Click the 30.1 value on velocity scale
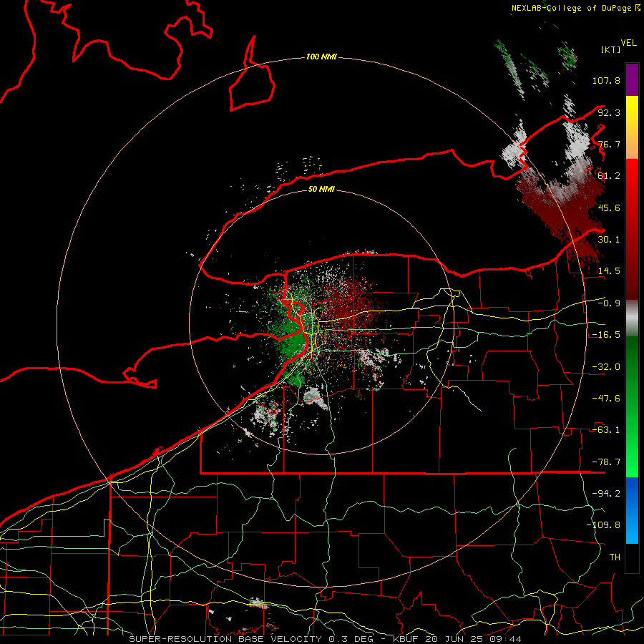The width and height of the screenshot is (644, 644). (x=609, y=240)
